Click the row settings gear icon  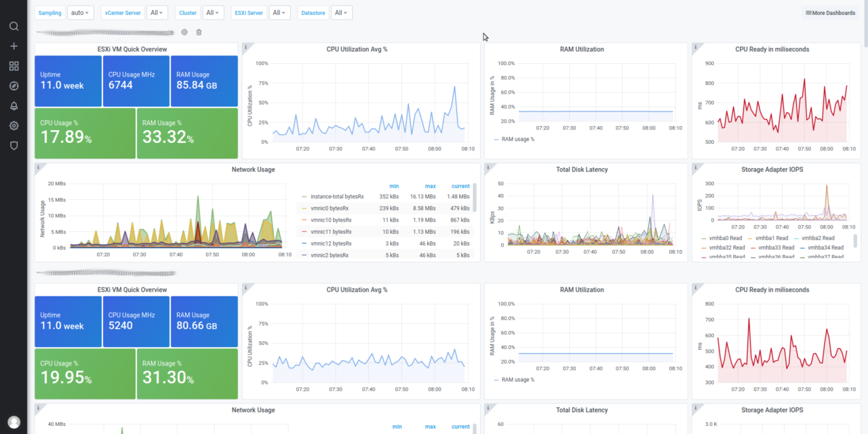(x=184, y=32)
